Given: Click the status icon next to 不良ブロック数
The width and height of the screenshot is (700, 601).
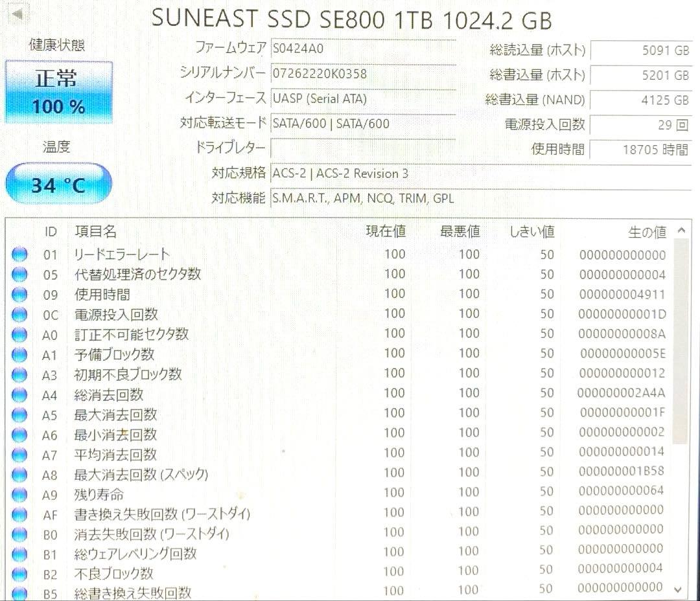Looking at the screenshot, I should pyautogui.click(x=18, y=573).
